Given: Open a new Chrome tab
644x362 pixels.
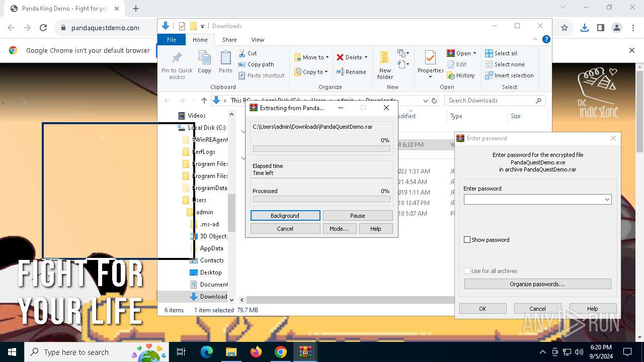Looking at the screenshot, I should (136, 9).
